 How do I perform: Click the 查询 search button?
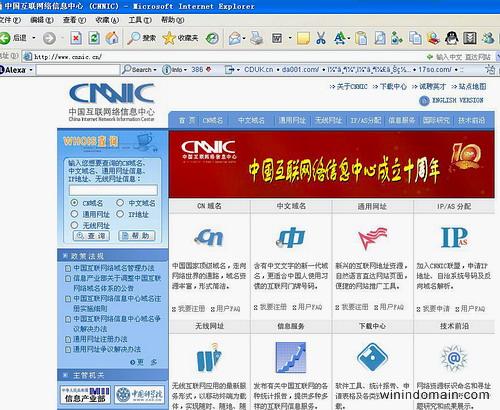pyautogui.click(x=91, y=236)
